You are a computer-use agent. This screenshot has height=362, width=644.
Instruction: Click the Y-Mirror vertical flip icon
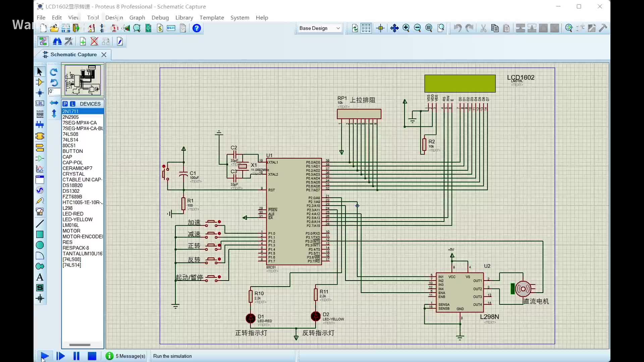pyautogui.click(x=54, y=114)
